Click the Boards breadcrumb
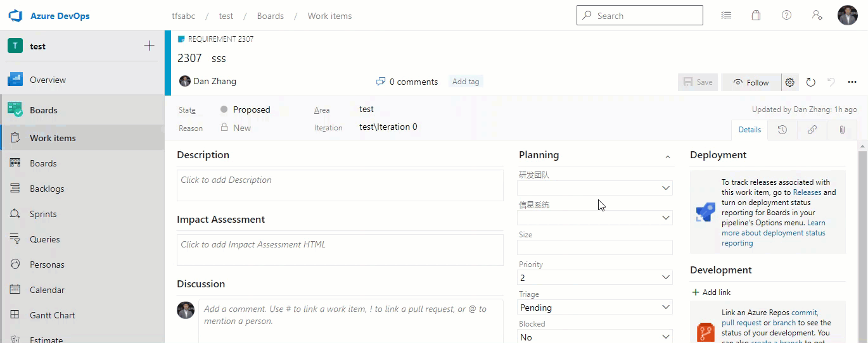The width and height of the screenshot is (868, 343). pyautogui.click(x=271, y=16)
